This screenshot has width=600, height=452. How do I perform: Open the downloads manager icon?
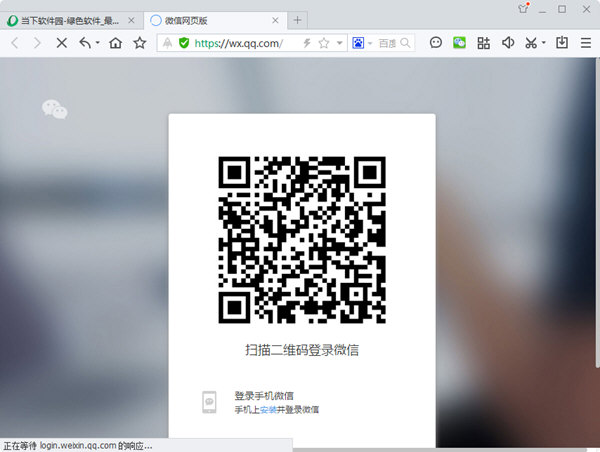562,42
